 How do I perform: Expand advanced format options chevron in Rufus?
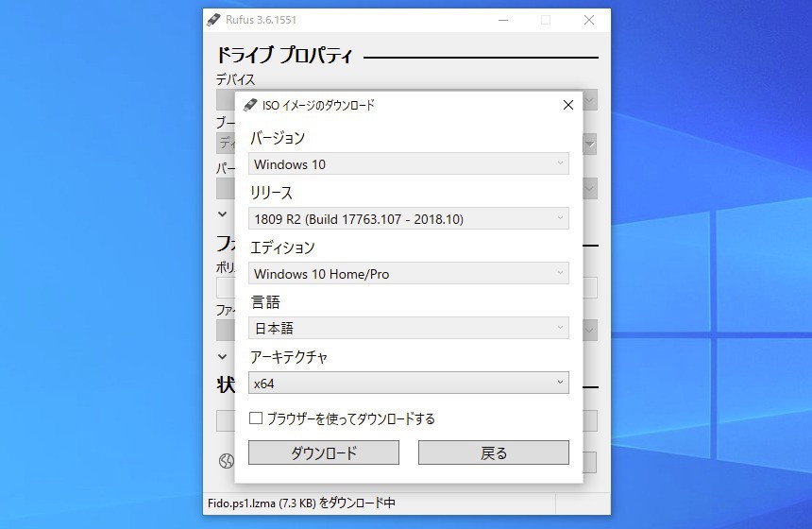(222, 356)
